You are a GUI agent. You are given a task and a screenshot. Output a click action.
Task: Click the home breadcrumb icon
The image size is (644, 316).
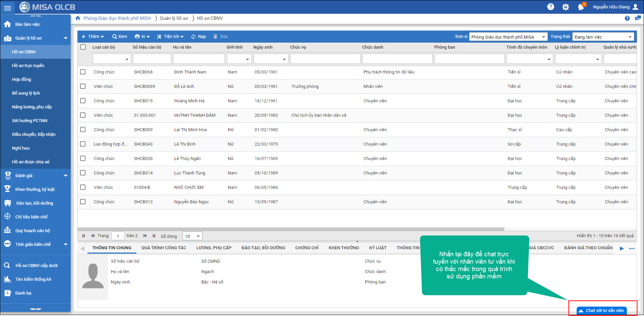point(78,18)
